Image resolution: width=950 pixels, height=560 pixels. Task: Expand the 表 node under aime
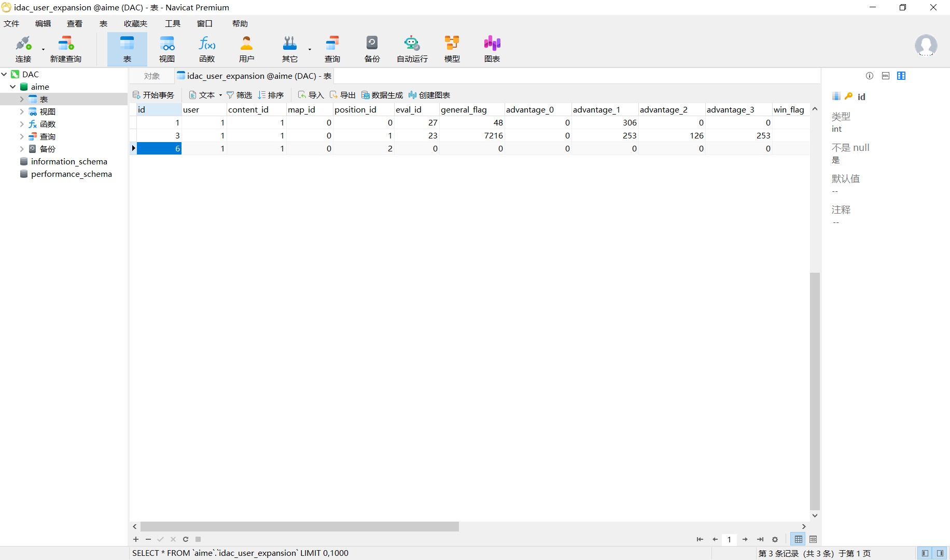point(21,99)
